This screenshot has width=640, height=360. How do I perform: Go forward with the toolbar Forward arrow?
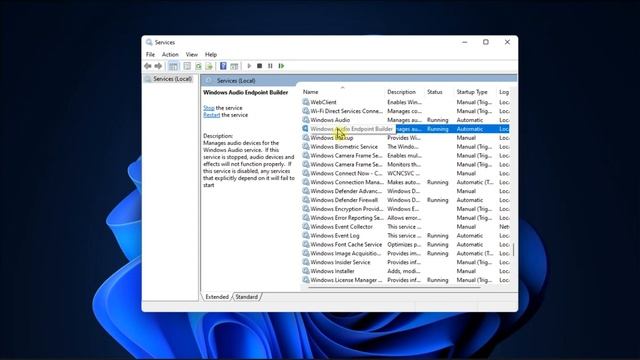coord(158,66)
